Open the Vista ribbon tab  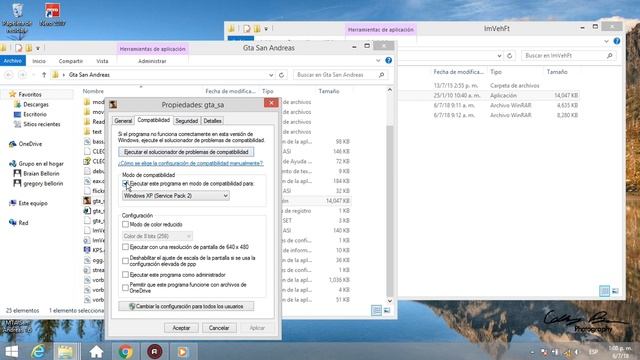(x=102, y=61)
